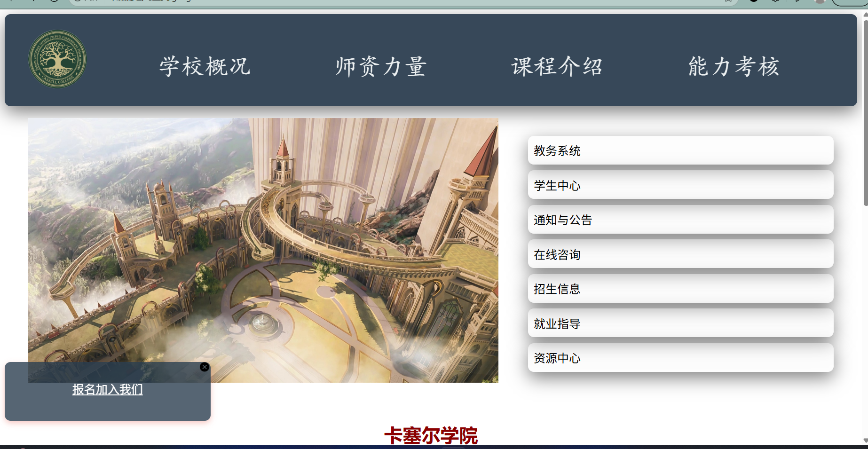Open 招生信息 entry
The image size is (868, 449).
(680, 289)
